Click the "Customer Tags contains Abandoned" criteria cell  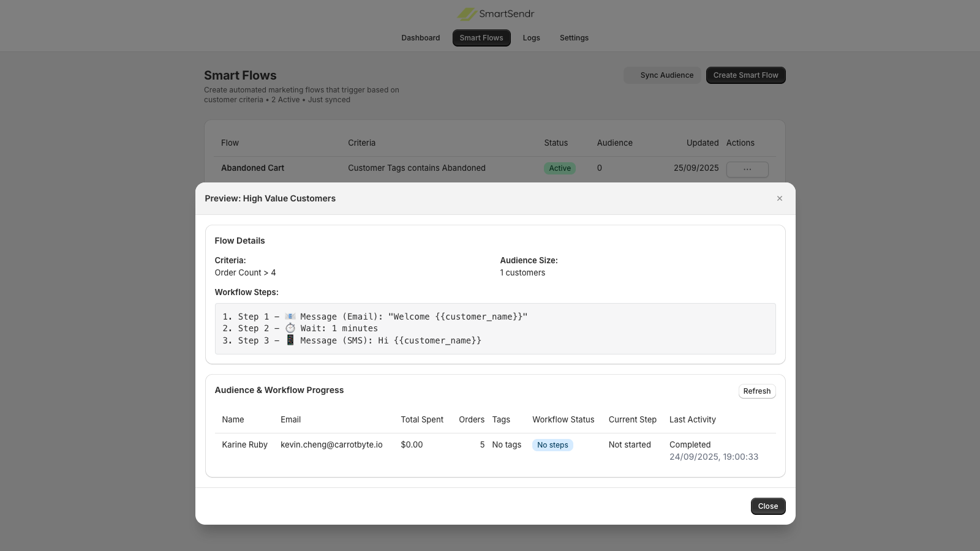[417, 168]
